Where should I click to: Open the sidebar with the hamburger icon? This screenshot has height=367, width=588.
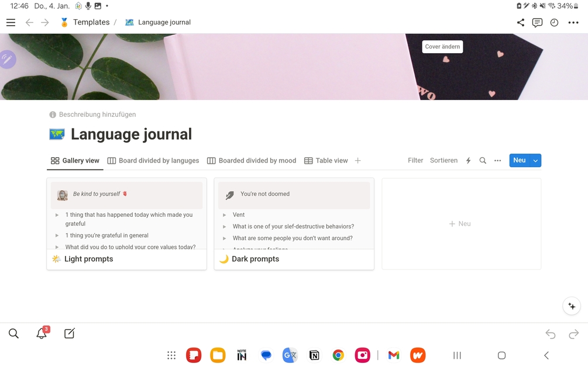click(11, 22)
